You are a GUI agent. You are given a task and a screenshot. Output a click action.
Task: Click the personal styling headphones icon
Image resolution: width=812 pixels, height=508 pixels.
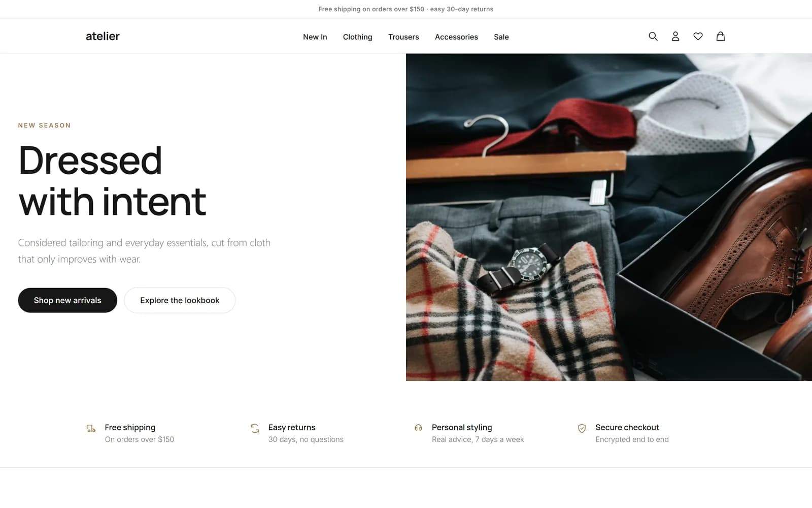(418, 428)
